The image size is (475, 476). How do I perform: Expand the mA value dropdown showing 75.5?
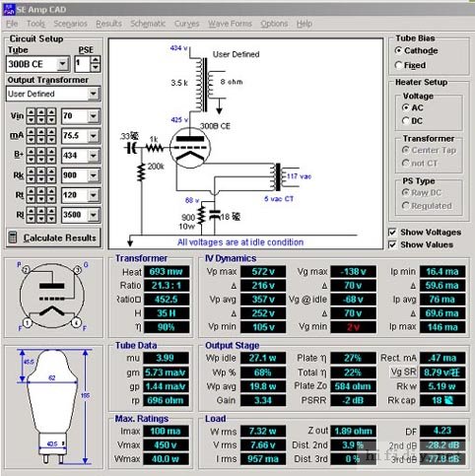94,136
